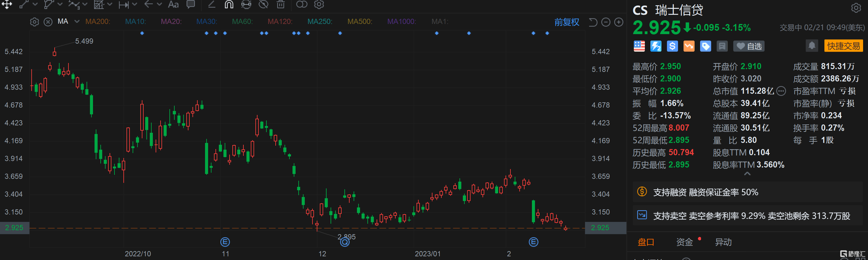Switch to the 异动 tab

723,242
